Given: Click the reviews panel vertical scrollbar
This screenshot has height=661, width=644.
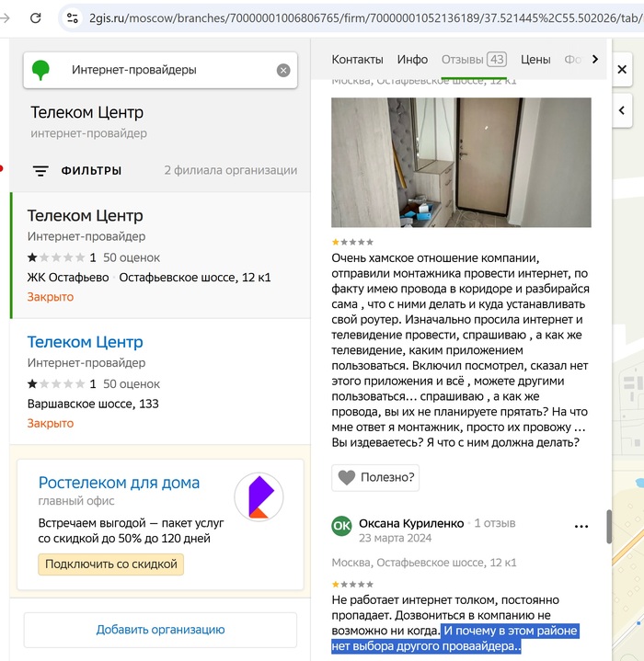Looking at the screenshot, I should tap(606, 527).
